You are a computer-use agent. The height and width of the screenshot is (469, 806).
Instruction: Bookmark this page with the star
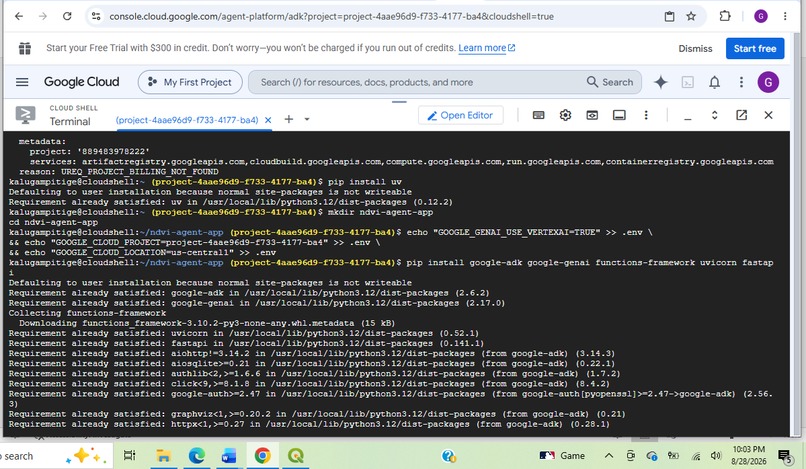691,16
